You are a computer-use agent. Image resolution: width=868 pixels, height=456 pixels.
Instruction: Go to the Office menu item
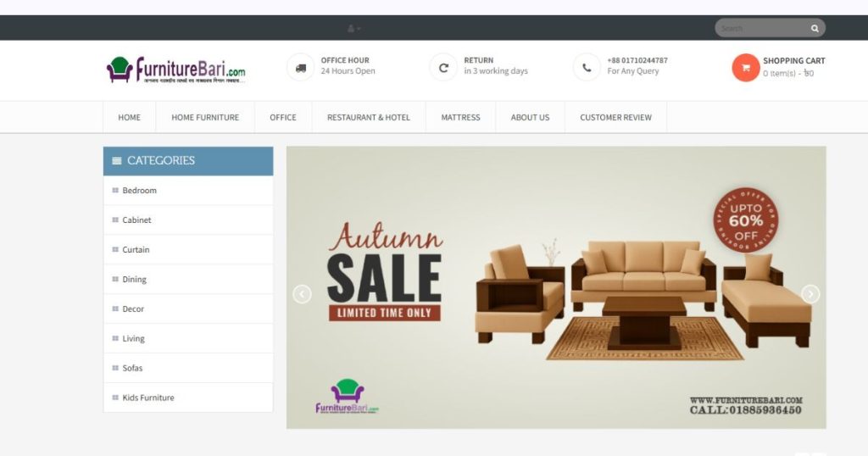tap(283, 117)
